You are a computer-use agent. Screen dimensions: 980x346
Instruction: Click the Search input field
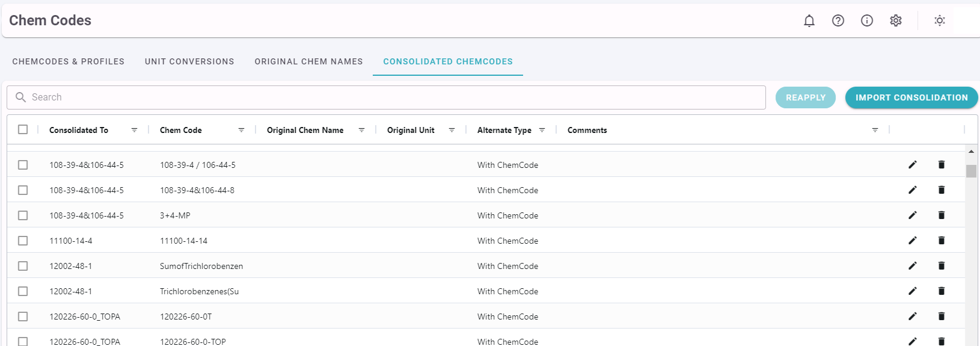click(x=386, y=97)
